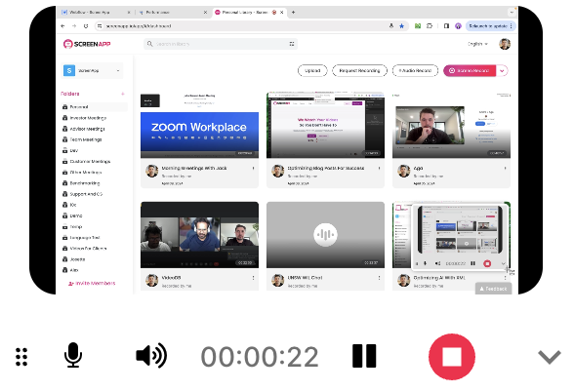Click the Upload button
The image size is (574, 392).
pyautogui.click(x=312, y=70)
